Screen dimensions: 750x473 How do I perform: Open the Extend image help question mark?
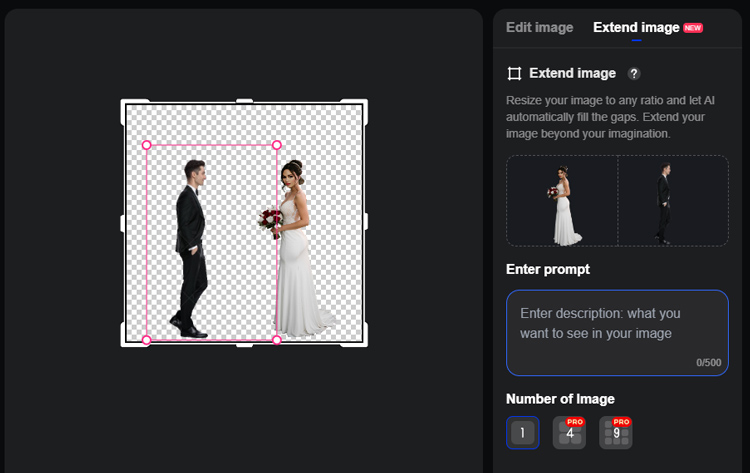pyautogui.click(x=634, y=74)
